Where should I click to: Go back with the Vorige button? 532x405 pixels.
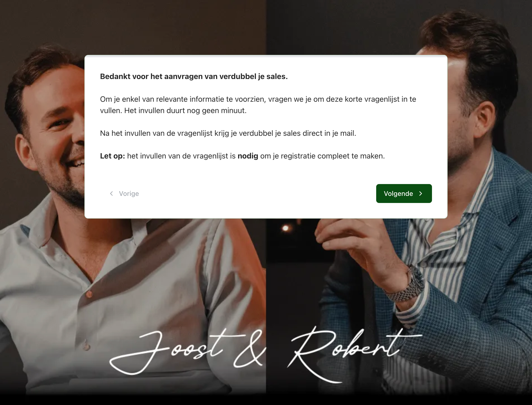(x=124, y=194)
